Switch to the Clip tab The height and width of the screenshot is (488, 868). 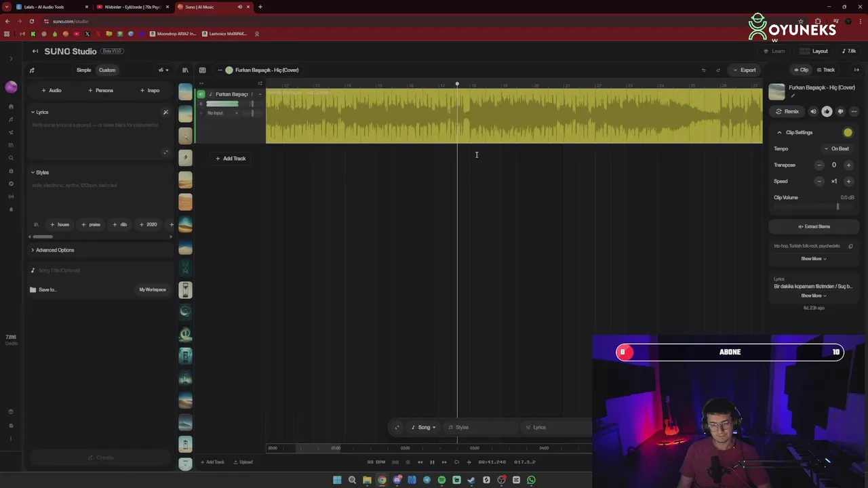point(802,70)
